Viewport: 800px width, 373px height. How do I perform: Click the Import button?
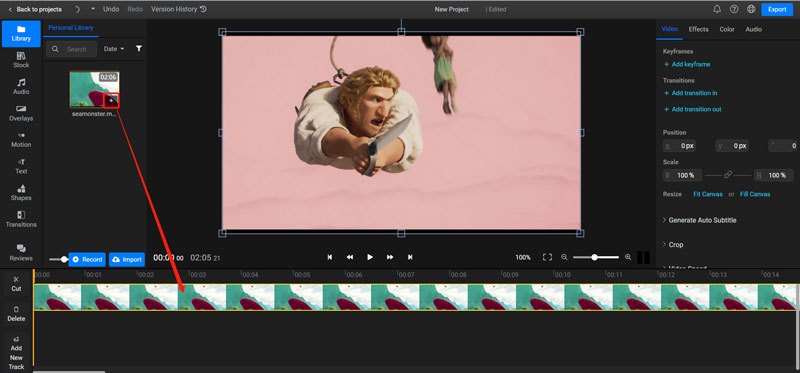[127, 259]
